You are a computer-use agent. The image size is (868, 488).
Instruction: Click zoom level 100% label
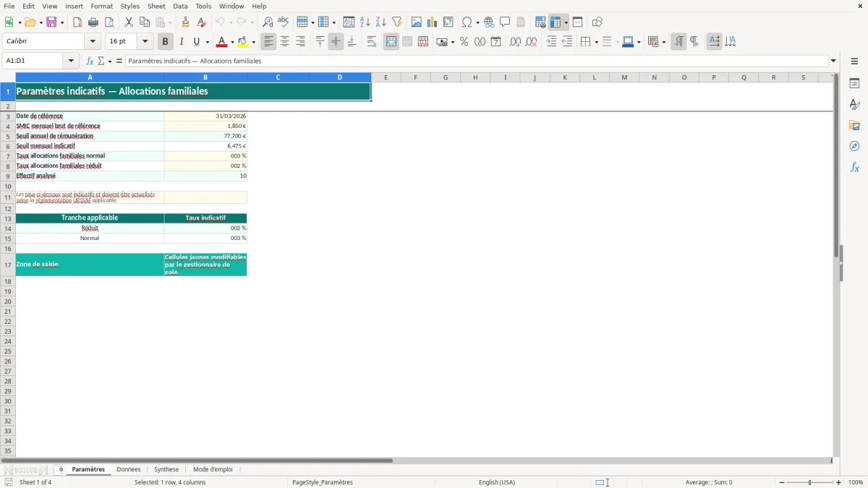tap(856, 482)
